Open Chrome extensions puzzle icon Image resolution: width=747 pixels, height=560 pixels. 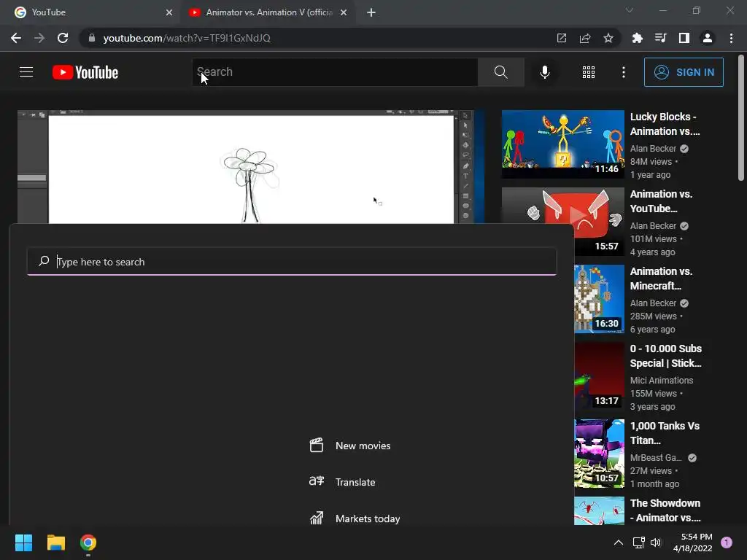pos(637,38)
